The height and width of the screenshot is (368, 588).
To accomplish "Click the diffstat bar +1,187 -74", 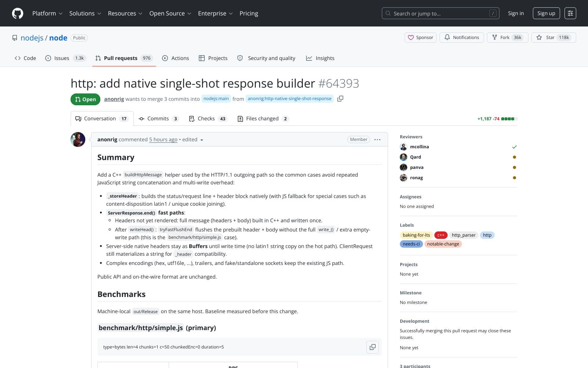I will tap(497, 119).
